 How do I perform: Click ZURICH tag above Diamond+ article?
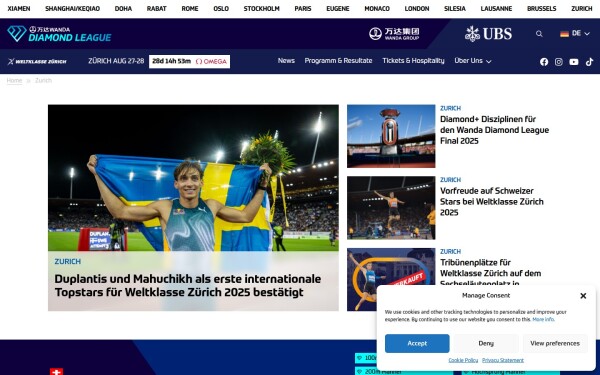point(450,108)
